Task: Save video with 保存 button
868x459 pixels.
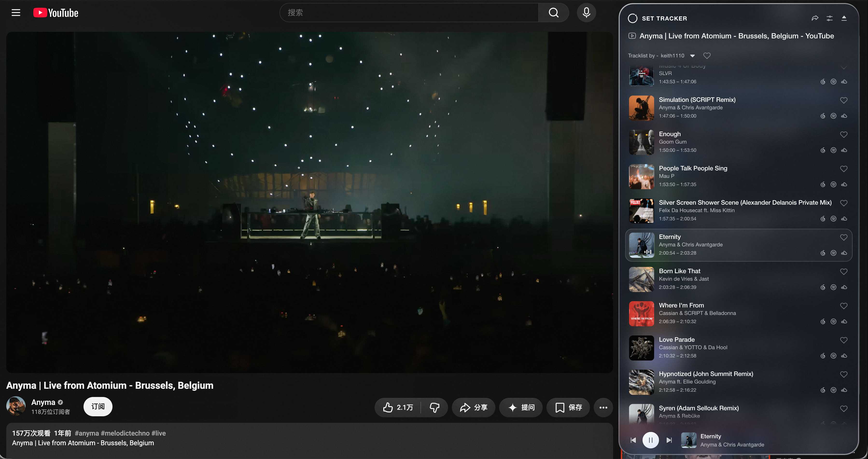Action: pyautogui.click(x=568, y=407)
